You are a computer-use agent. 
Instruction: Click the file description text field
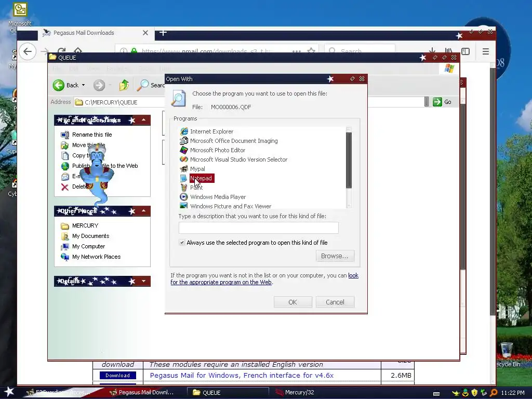pyautogui.click(x=258, y=228)
